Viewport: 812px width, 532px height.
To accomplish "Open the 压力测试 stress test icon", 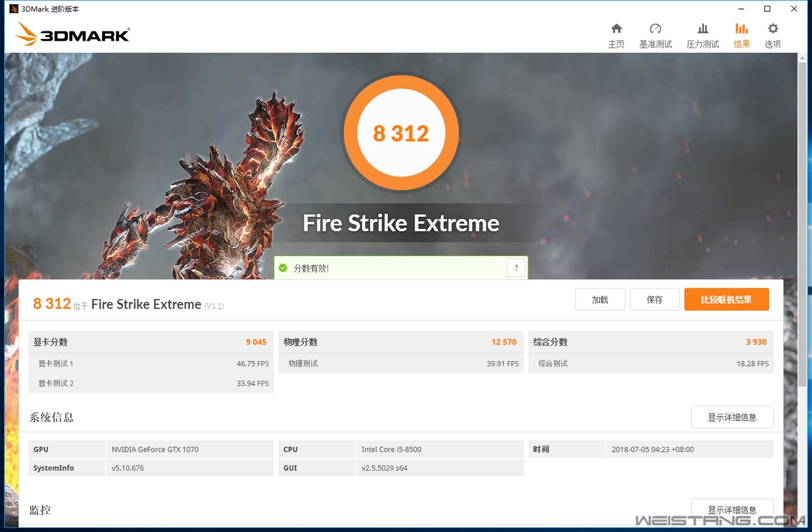I will click(x=703, y=29).
